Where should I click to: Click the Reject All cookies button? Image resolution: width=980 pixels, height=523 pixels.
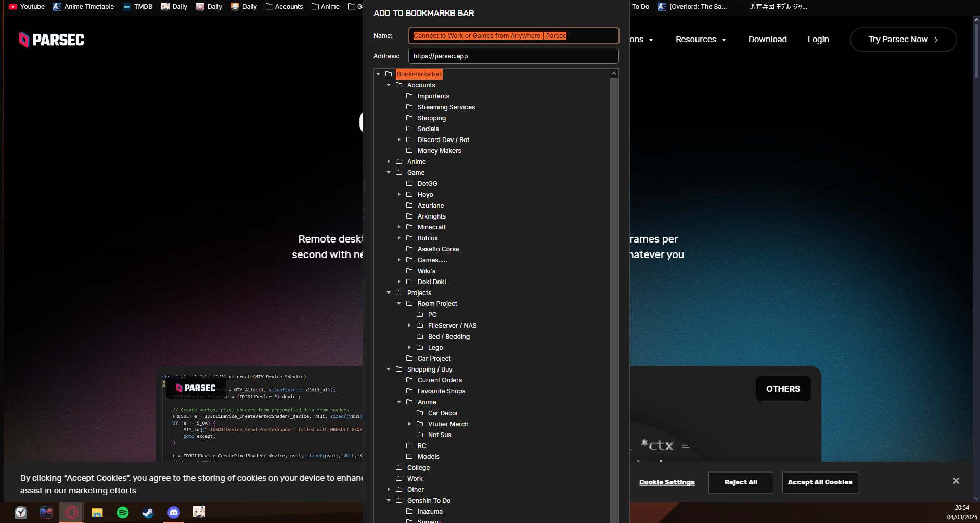click(x=741, y=482)
